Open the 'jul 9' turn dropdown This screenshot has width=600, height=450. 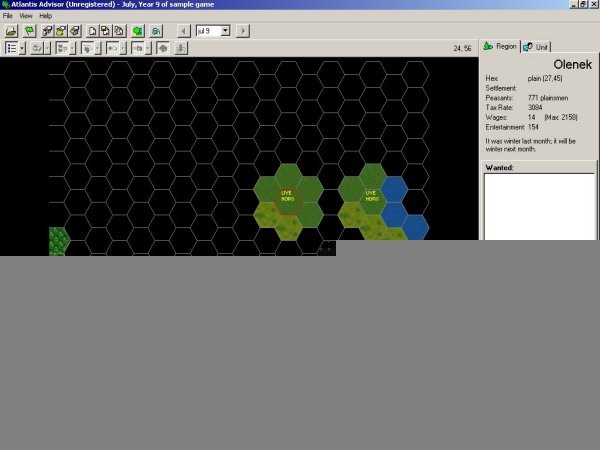(225, 31)
